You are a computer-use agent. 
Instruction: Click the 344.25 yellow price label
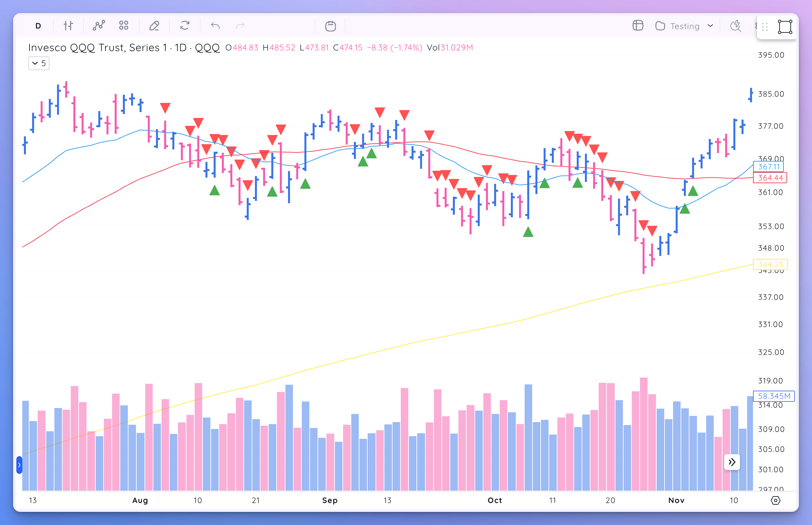coord(770,264)
